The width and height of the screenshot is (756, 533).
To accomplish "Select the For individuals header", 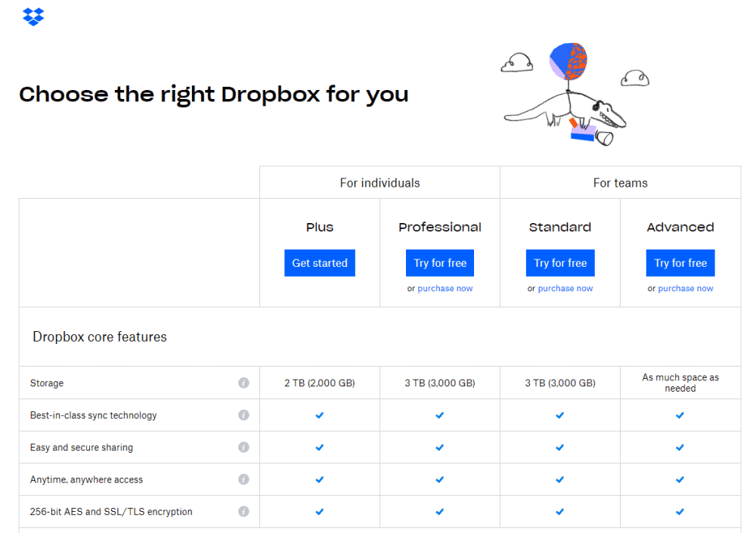I will tap(380, 183).
